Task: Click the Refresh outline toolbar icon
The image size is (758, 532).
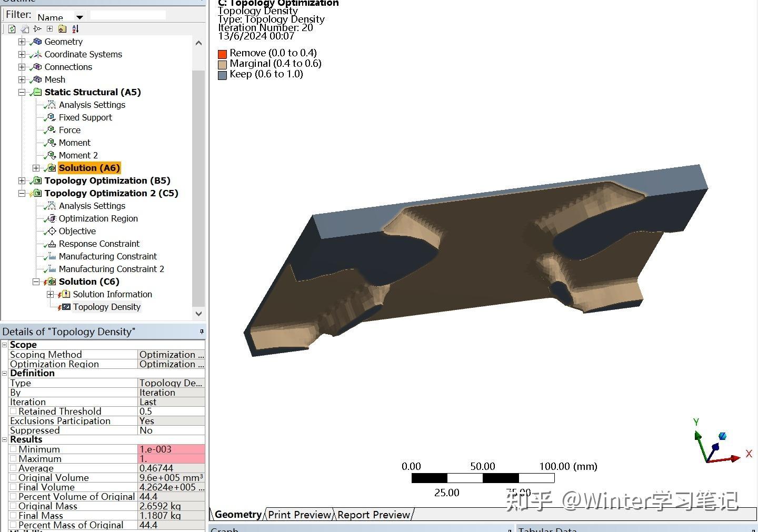Action: pyautogui.click(x=12, y=29)
